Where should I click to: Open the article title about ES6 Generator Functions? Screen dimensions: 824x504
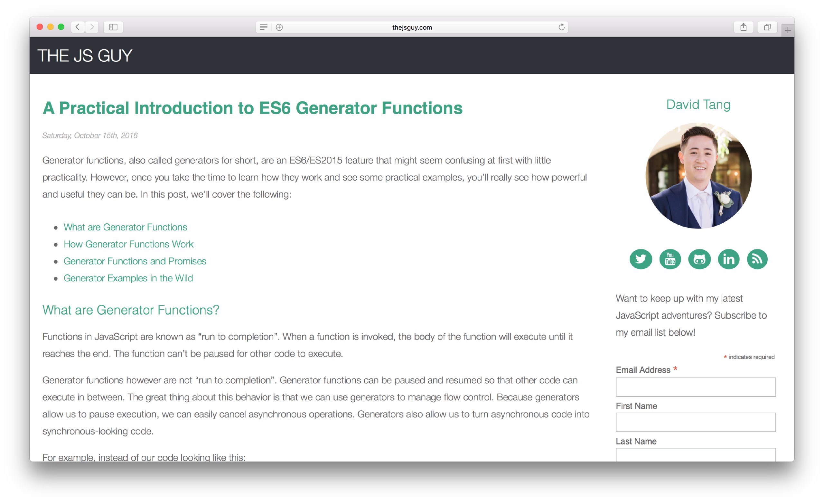click(252, 108)
